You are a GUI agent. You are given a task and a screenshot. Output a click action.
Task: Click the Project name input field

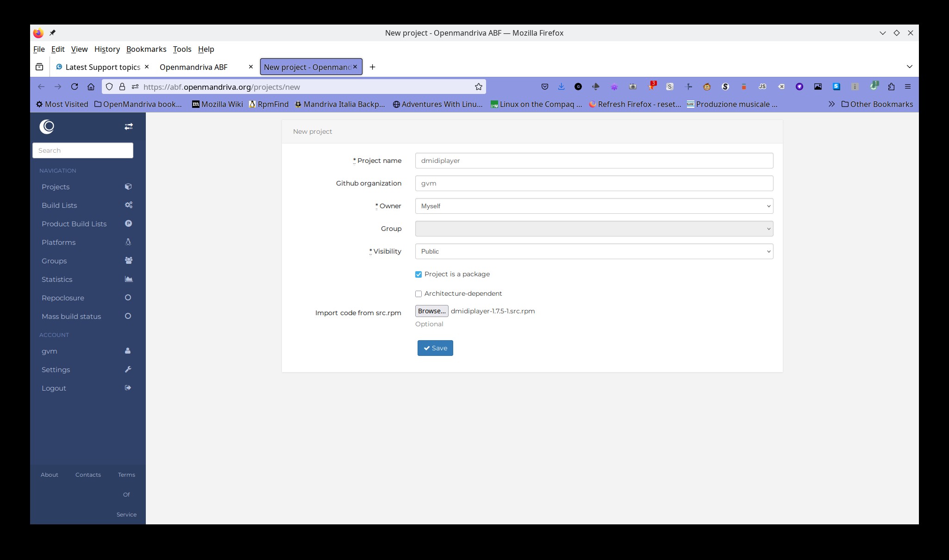click(x=594, y=161)
